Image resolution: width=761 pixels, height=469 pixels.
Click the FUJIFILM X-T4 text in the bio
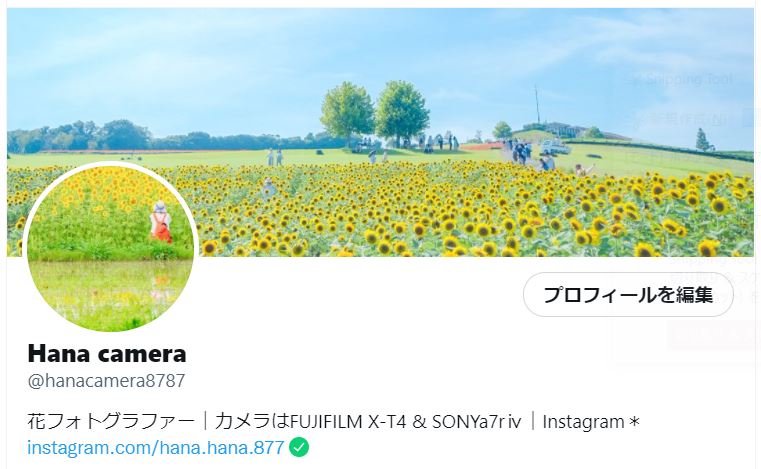click(x=348, y=422)
